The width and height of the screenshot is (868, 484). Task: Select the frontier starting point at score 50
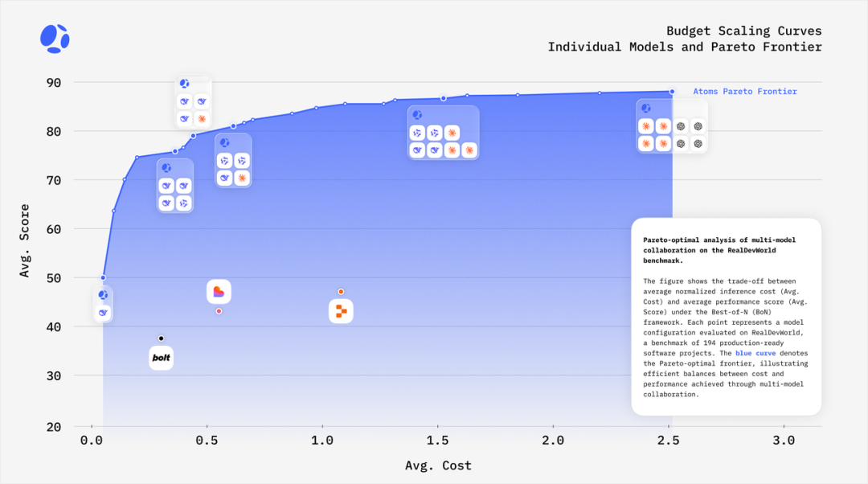[103, 277]
